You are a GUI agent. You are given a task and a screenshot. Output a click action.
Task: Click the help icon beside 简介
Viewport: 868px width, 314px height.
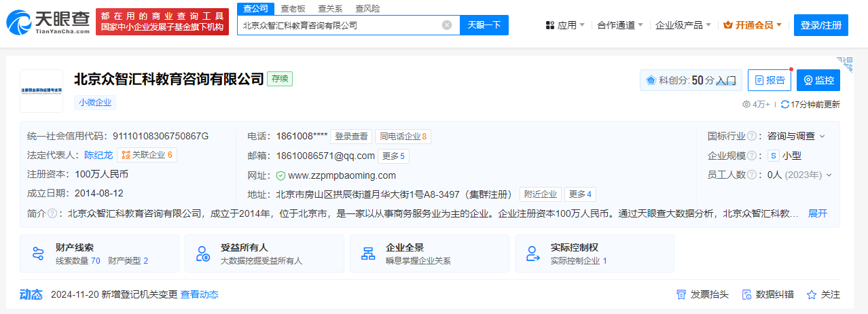51,213
